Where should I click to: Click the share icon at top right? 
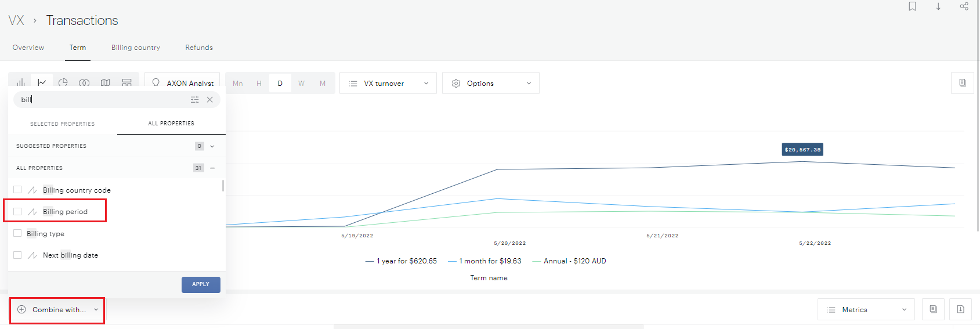click(964, 6)
